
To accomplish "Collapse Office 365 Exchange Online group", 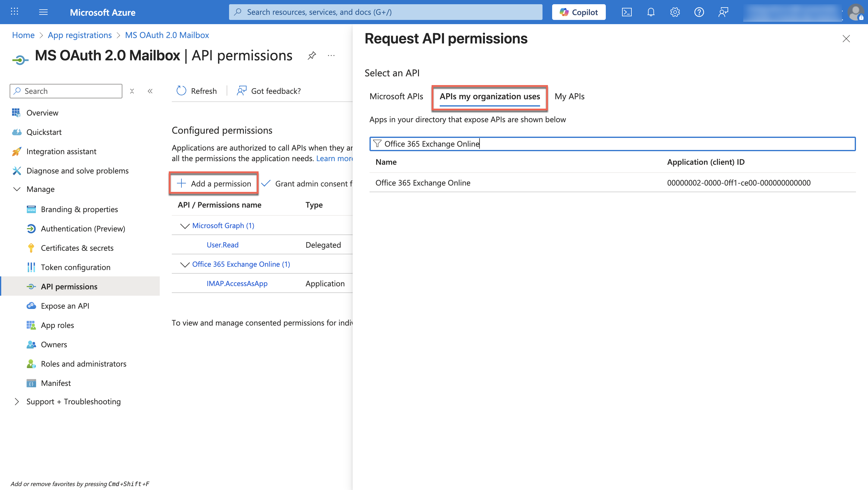I will tap(185, 264).
